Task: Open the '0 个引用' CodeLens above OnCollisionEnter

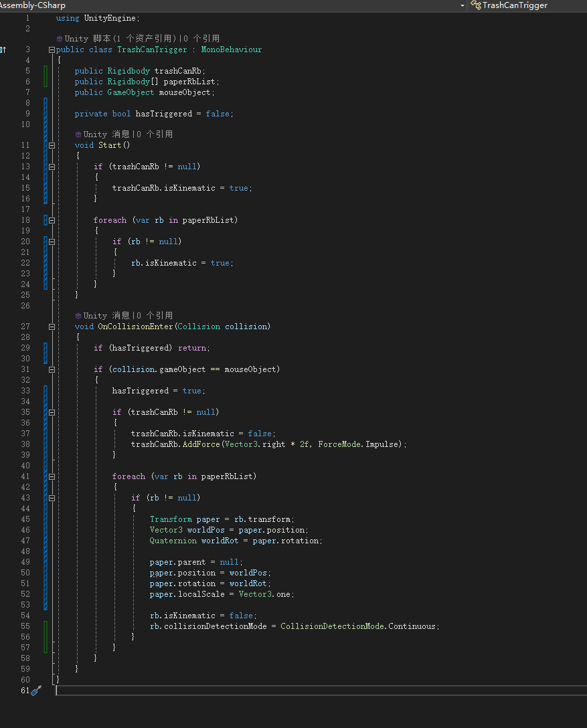Action: point(155,316)
